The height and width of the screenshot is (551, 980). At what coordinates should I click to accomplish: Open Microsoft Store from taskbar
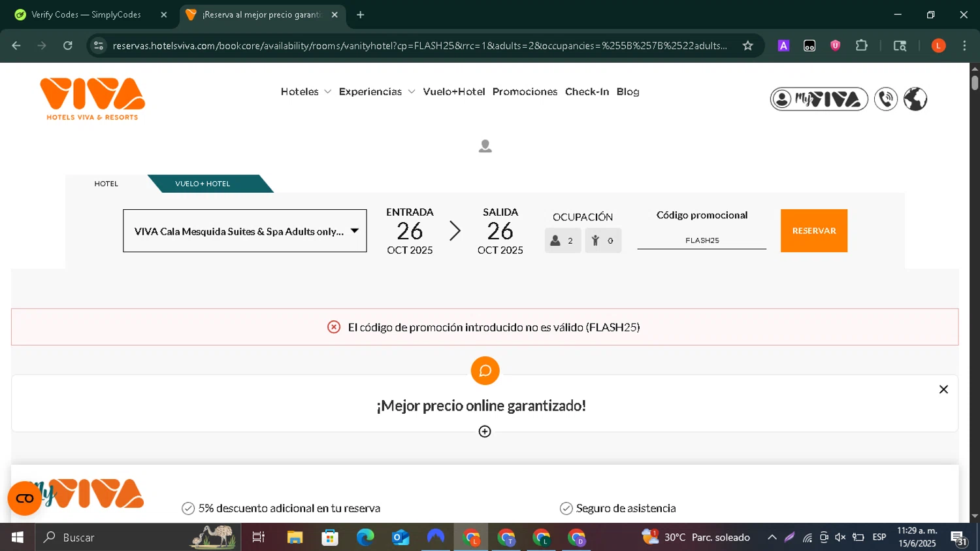[x=330, y=537]
